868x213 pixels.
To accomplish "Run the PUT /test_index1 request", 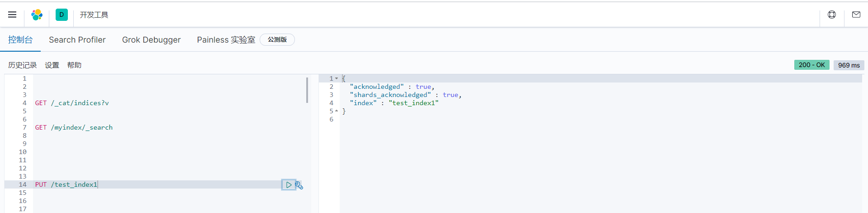I will [289, 185].
